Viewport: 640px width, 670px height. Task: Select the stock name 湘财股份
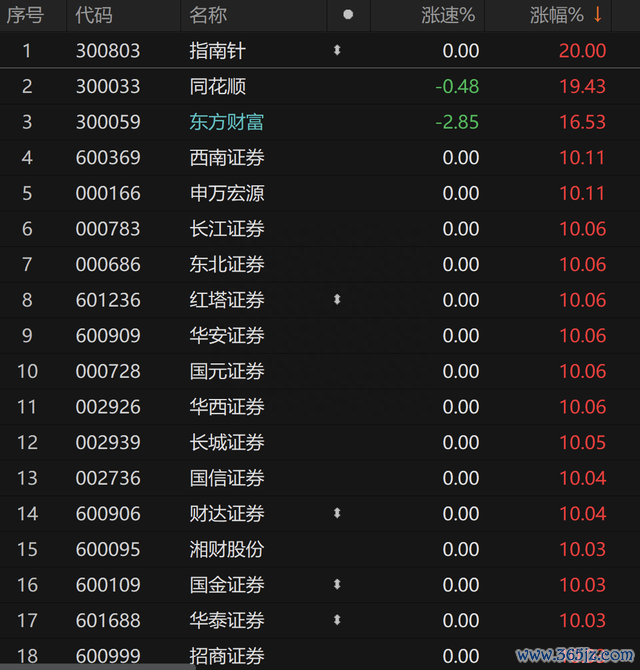click(227, 549)
